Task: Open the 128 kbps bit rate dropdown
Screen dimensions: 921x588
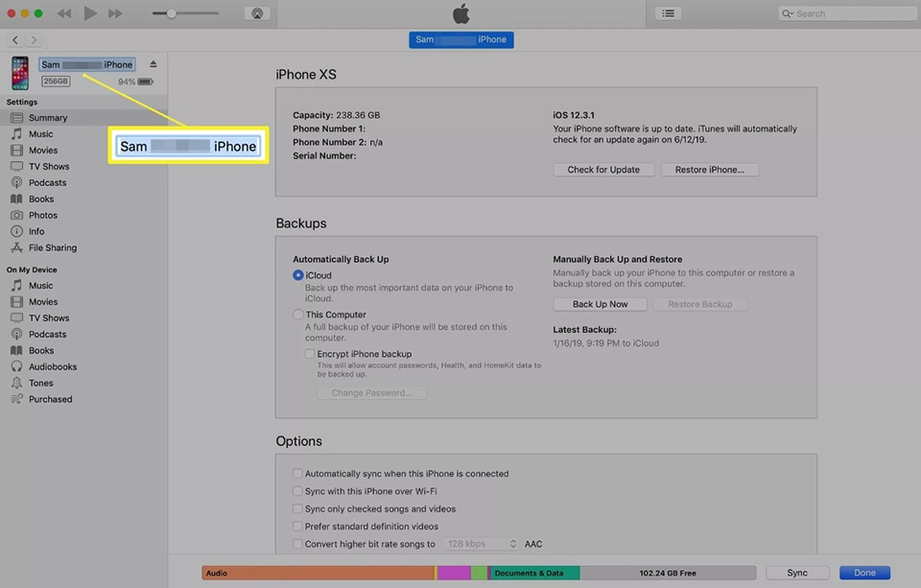Action: coord(481,544)
